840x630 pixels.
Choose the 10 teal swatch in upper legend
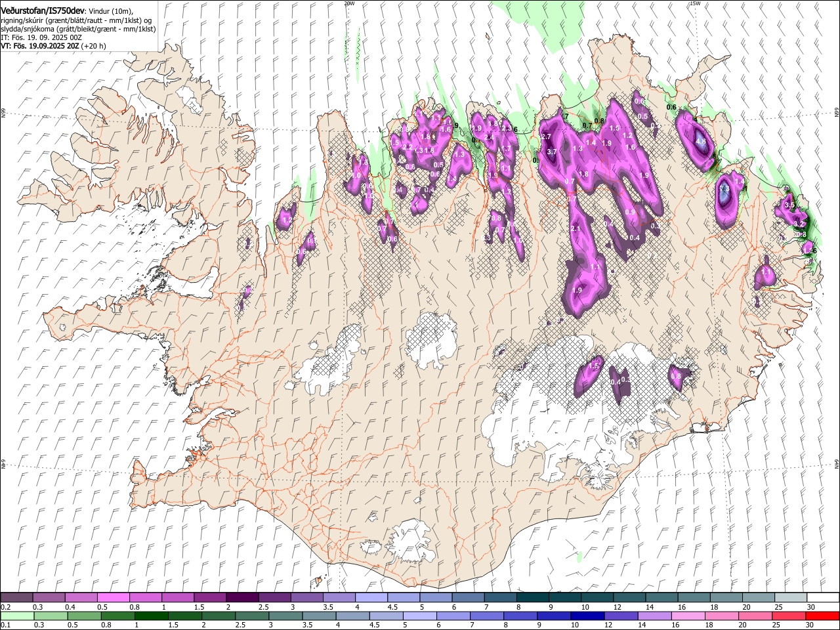[x=598, y=598]
